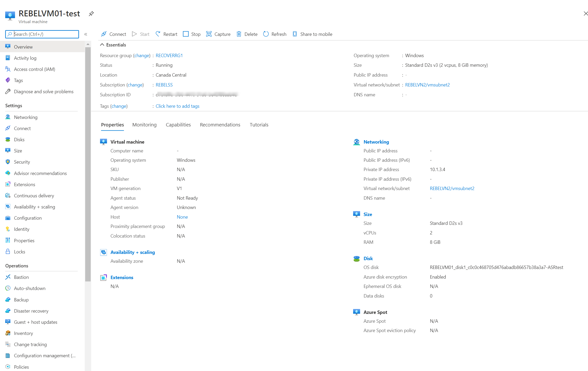
Task: Collapse the Essentials section
Action: pyautogui.click(x=102, y=45)
